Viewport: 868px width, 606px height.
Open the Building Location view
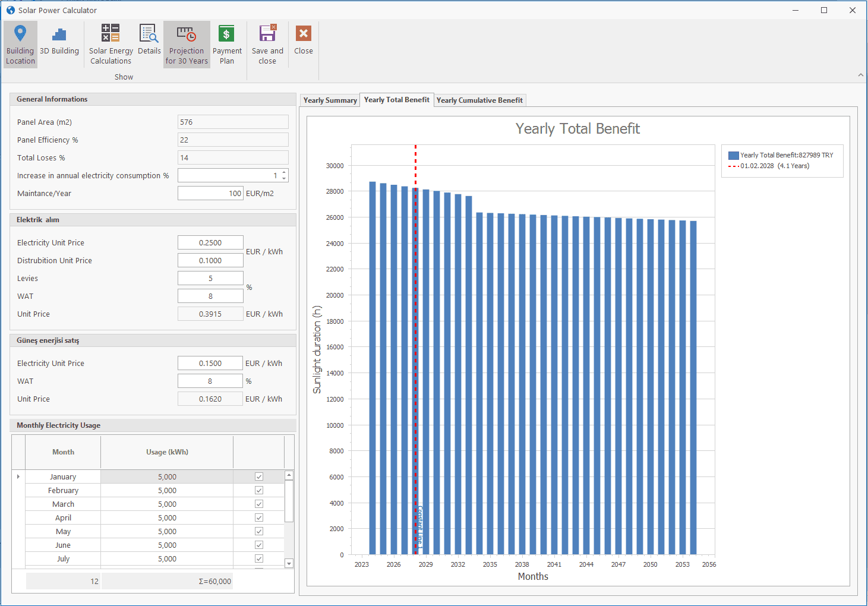pyautogui.click(x=20, y=45)
